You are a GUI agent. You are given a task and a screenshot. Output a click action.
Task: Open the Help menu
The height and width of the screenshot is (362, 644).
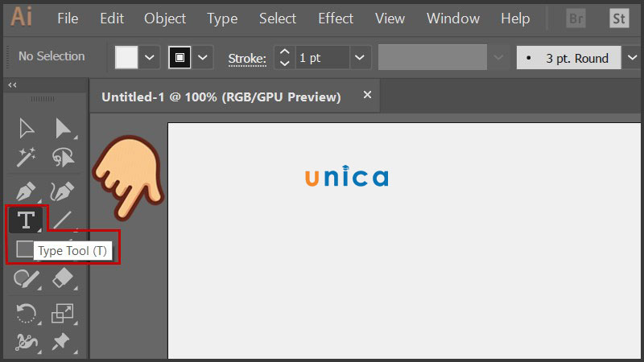(515, 19)
